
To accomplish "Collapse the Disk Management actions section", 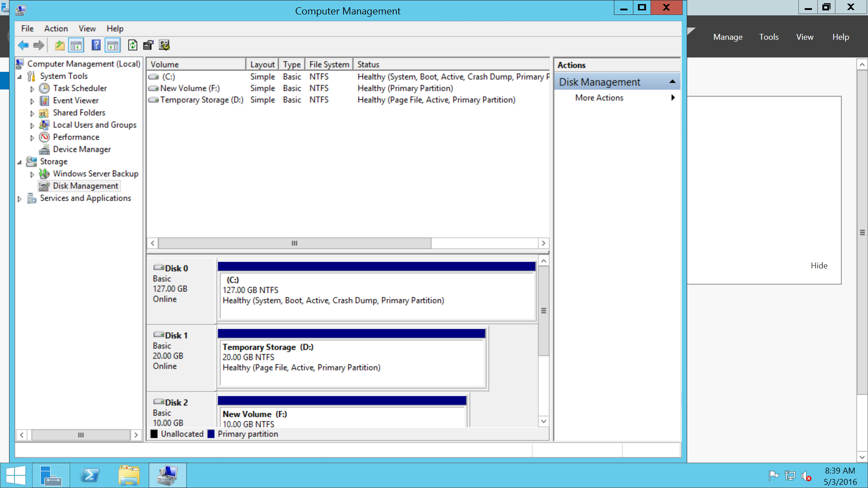I will click(x=672, y=82).
